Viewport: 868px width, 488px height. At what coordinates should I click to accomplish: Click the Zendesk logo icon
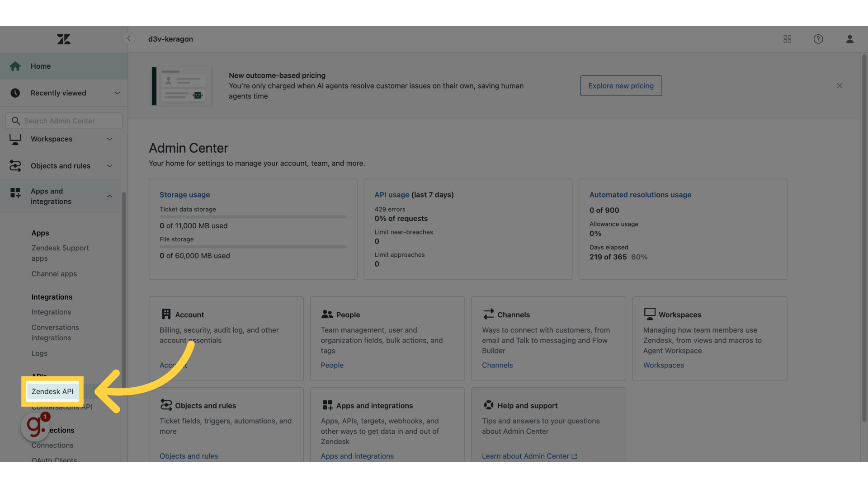click(64, 39)
